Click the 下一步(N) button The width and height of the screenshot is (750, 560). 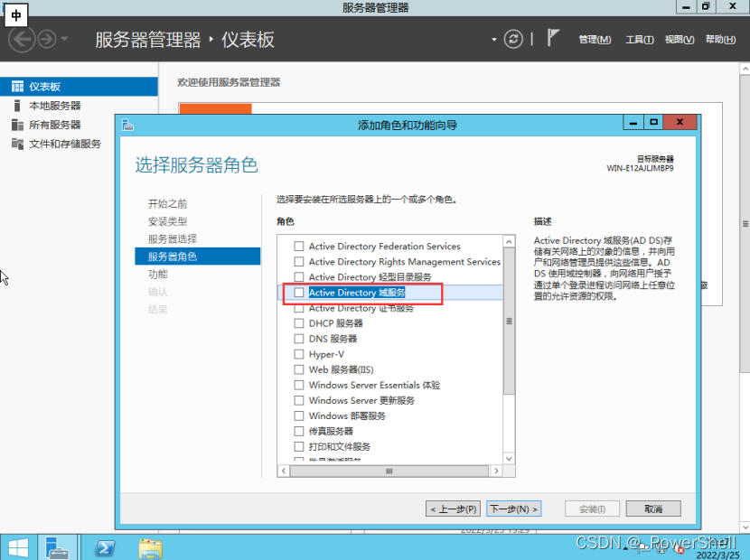click(x=514, y=509)
